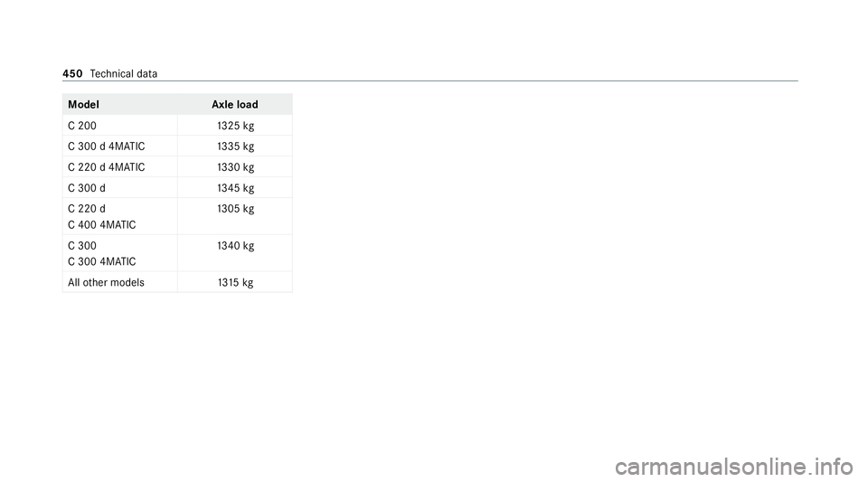Click the C 300 4MATIC entry
The image size is (868, 482).
[102, 261]
